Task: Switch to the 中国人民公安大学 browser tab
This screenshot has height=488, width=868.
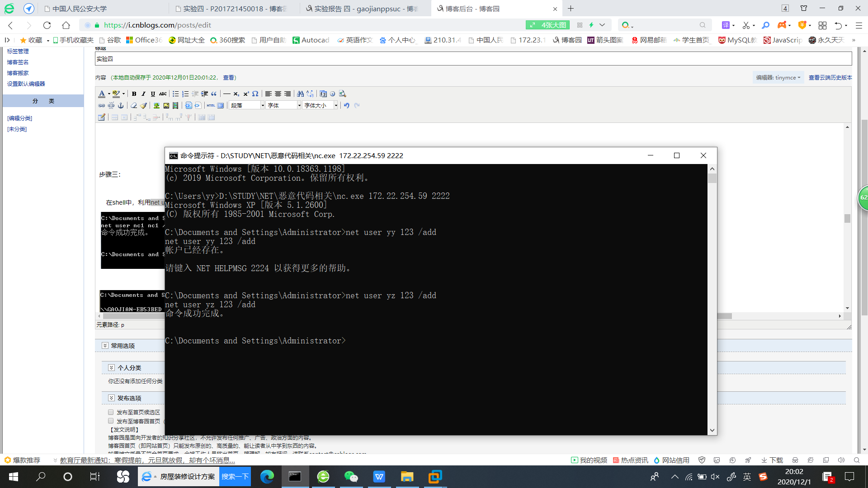Action: 80,9
